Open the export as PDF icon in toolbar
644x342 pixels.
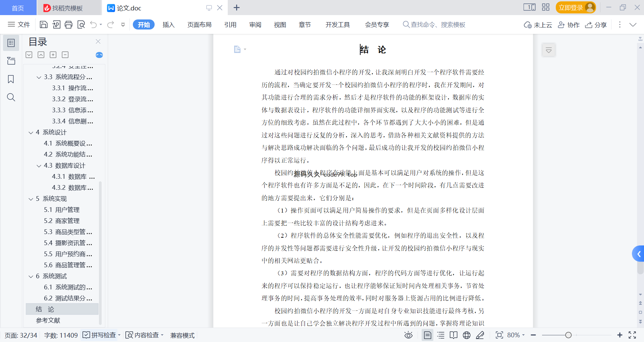tap(56, 24)
